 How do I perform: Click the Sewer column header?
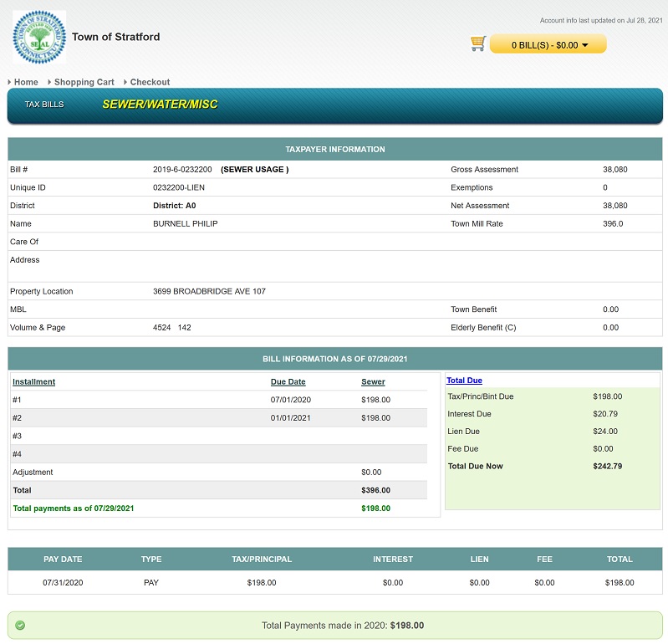373,382
